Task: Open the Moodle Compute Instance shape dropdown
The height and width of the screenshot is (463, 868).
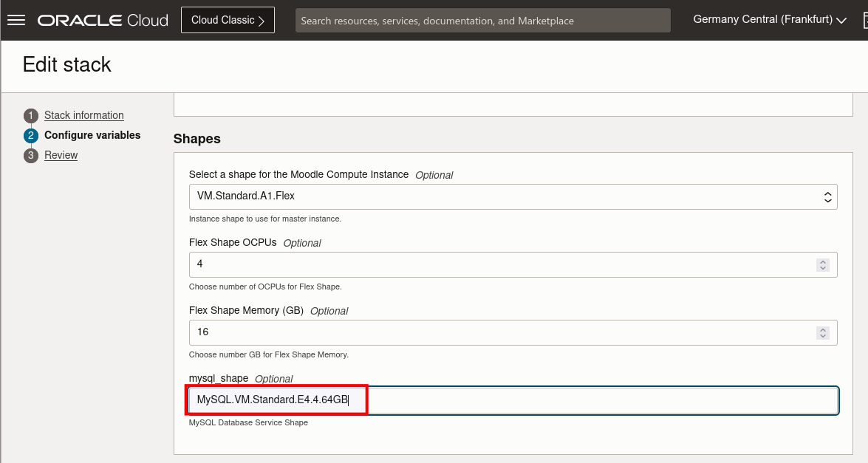Action: coord(512,196)
